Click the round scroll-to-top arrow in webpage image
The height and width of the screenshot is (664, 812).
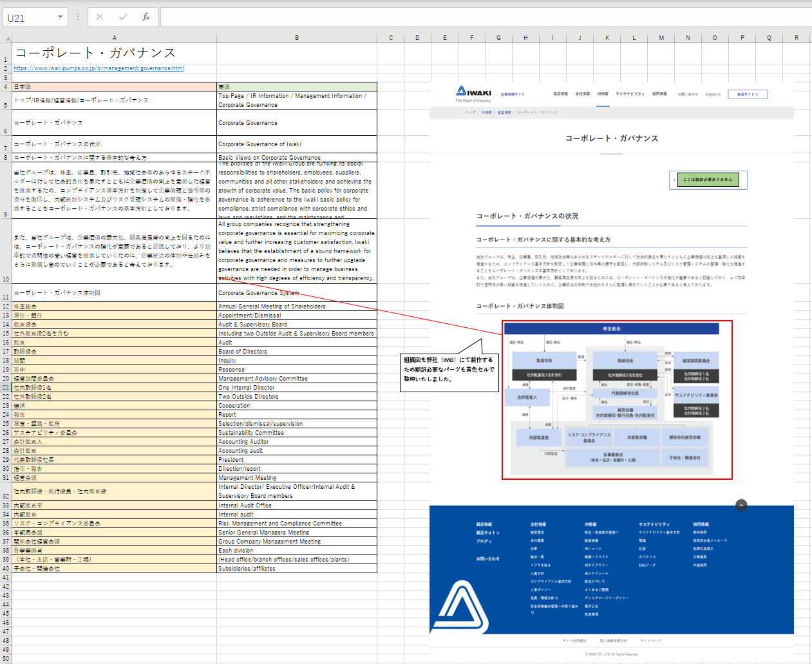click(741, 506)
